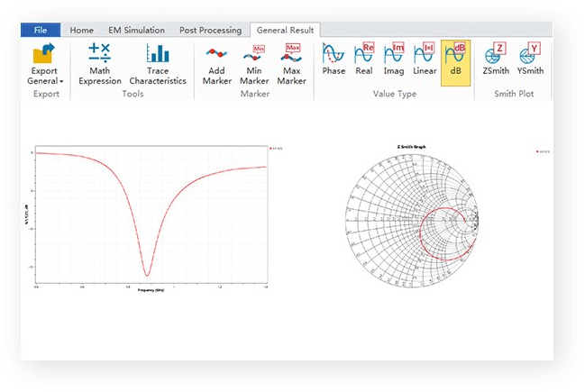Image resolution: width=585 pixels, height=392 pixels.
Task: Show the YSmith plot
Action: 530,59
